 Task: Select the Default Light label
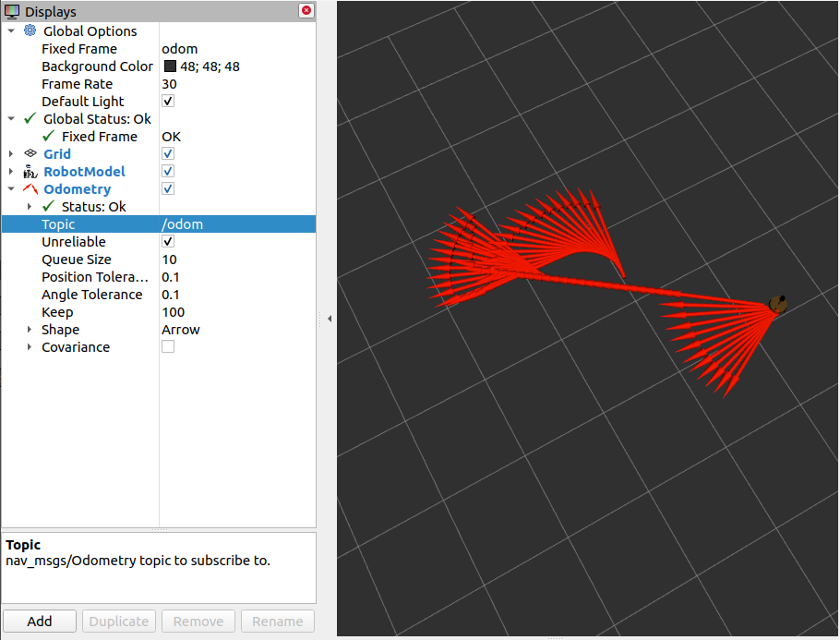click(82, 102)
